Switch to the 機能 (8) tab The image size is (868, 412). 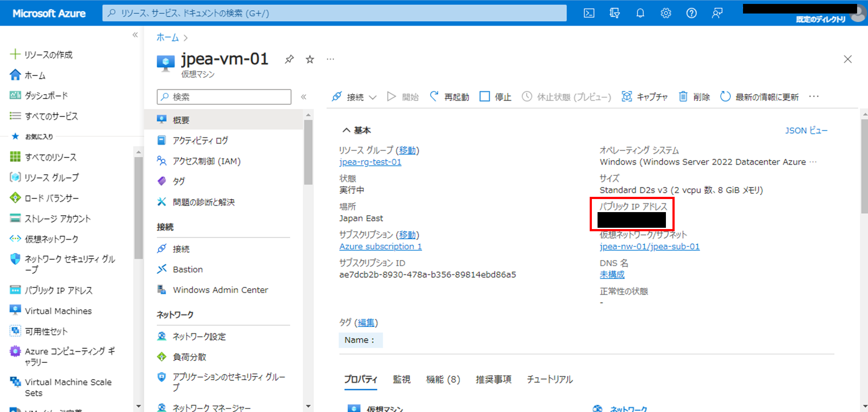click(x=443, y=379)
